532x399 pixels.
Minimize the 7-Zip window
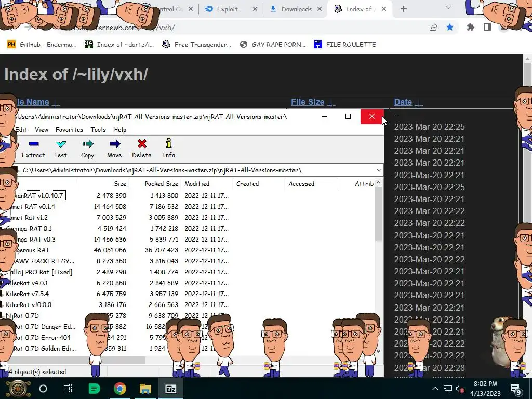point(324,116)
